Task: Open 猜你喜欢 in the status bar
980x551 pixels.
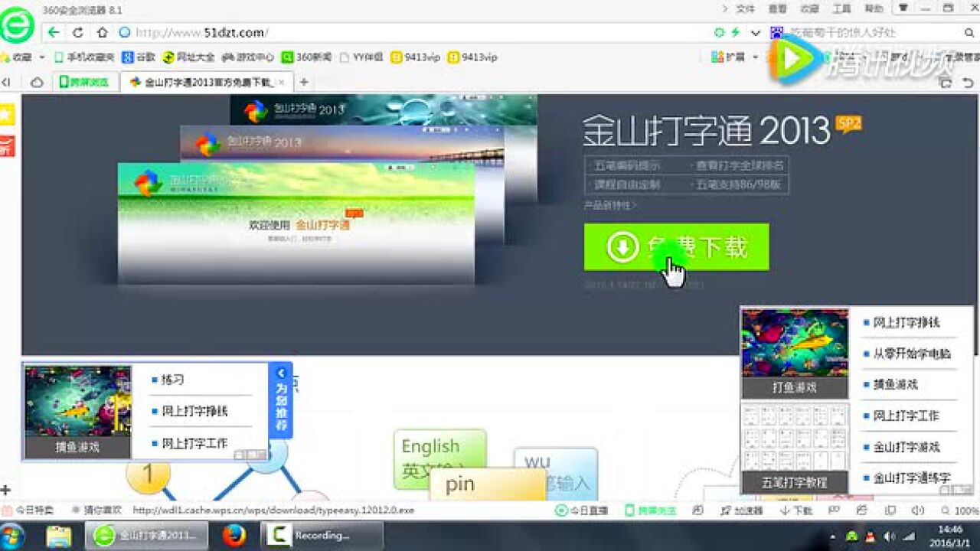Action: [x=96, y=510]
